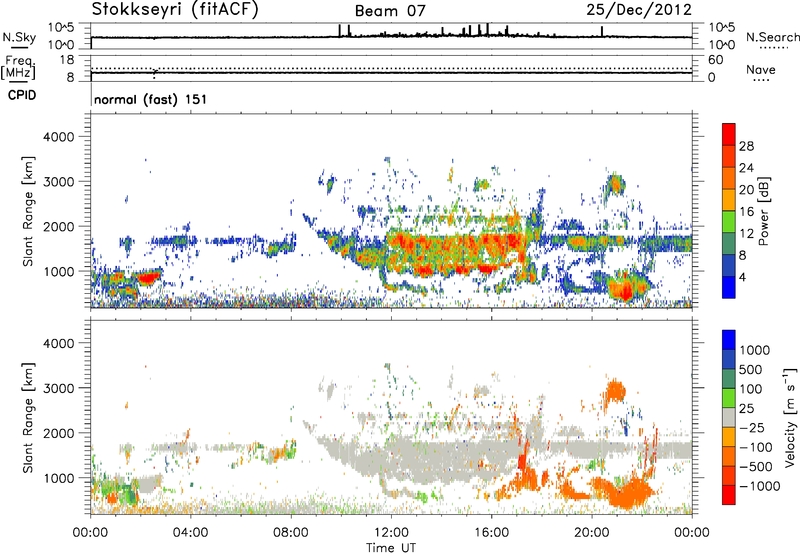Screen dimensions: 800x554
Task: Click the 2000 tick in velocity panel
Action: [x=59, y=433]
